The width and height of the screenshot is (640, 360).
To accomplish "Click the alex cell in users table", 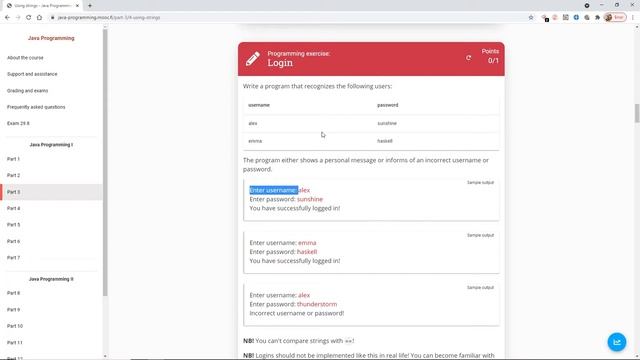I will [x=253, y=123].
